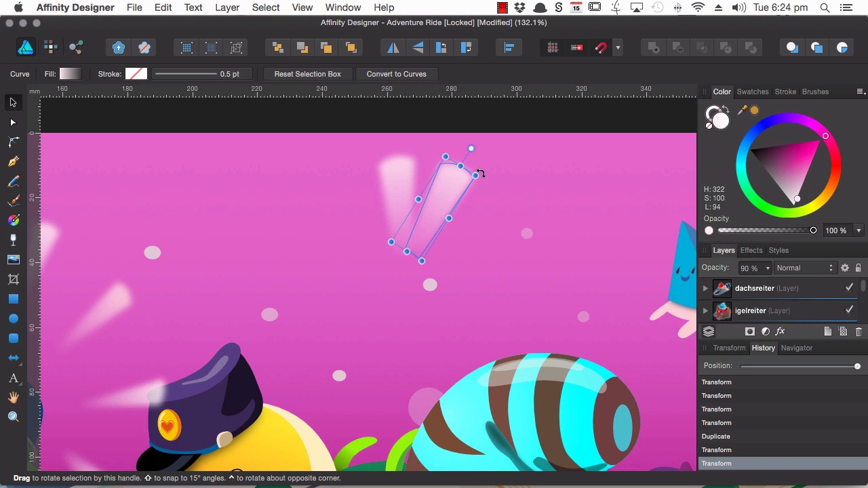Select the Move tool arrow
The image size is (868, 488).
(13, 102)
